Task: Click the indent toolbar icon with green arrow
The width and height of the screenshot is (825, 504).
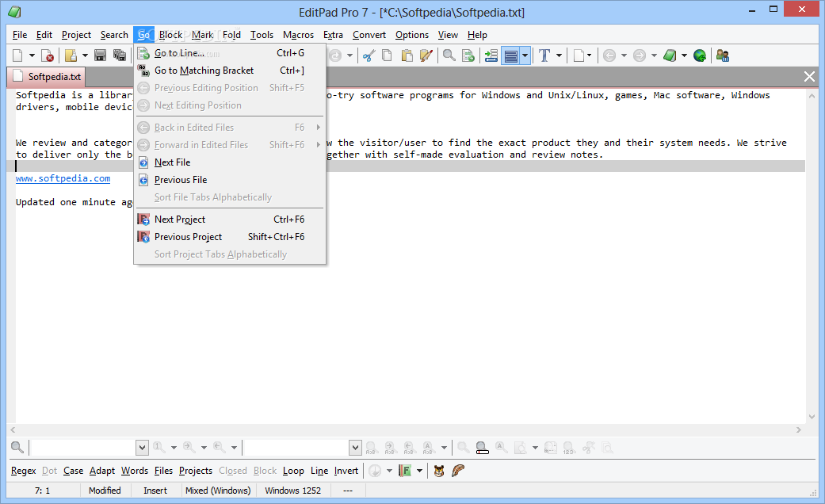Action: [491, 55]
